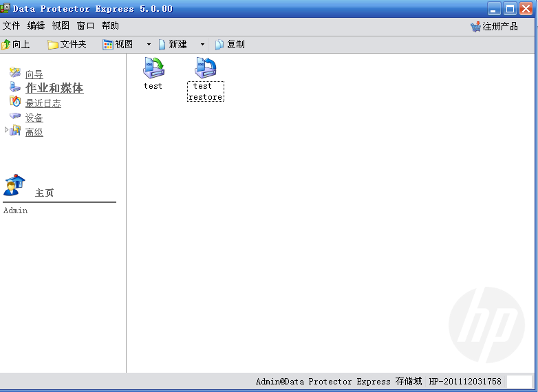This screenshot has height=392, width=538.
Task: Click the Admin user label in sidebar
Action: (x=15, y=210)
